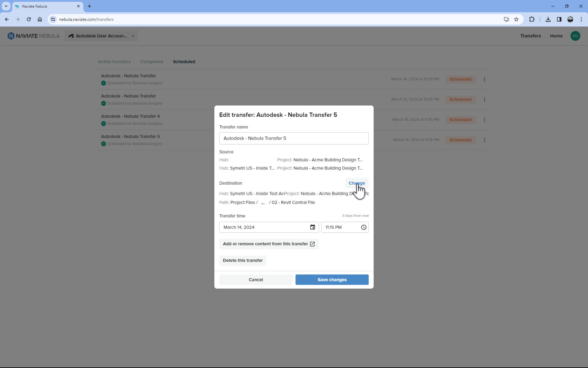Open browser extensions menu
Image resolution: width=588 pixels, height=368 pixels.
coord(532,19)
